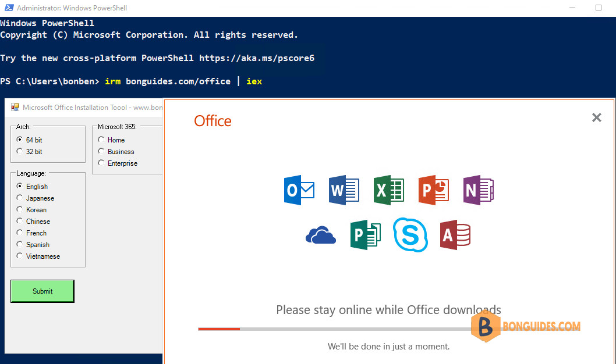Viewport: 616px width, 364px height.
Task: Close the Office download dialog
Action: (597, 117)
